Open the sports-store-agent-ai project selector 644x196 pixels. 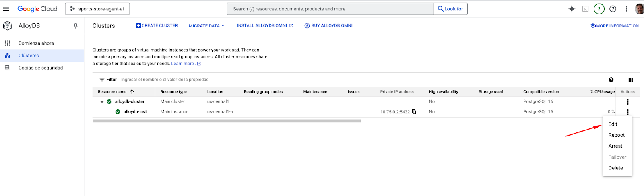click(x=97, y=9)
